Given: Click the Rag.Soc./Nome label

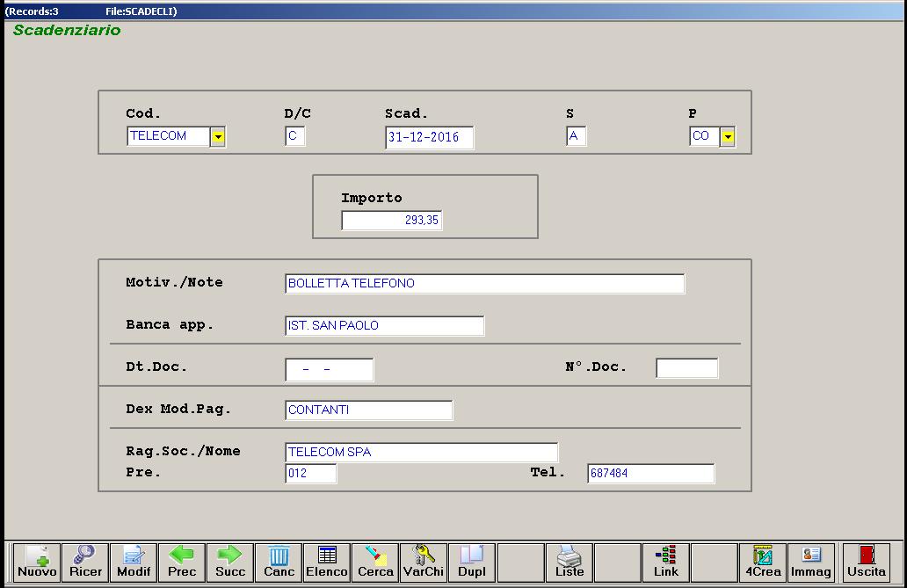Looking at the screenshot, I should tap(183, 451).
